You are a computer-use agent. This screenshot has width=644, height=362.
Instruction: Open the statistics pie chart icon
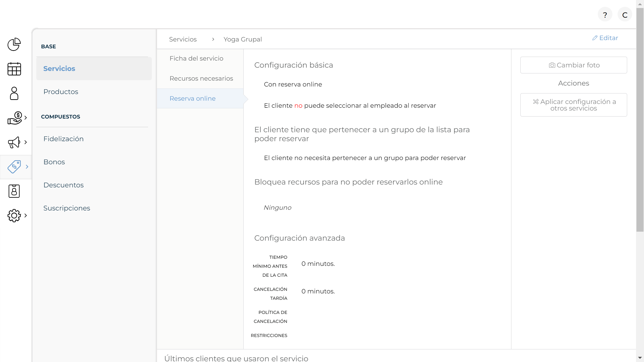click(14, 44)
